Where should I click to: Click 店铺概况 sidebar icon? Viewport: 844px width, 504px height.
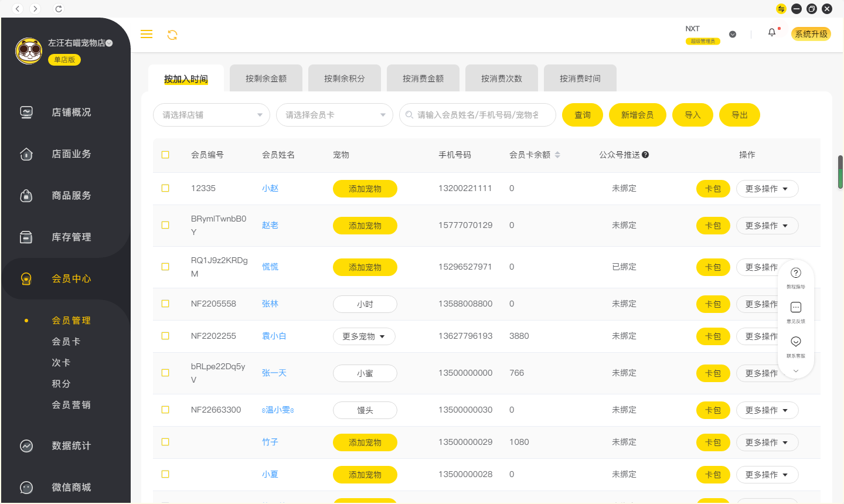26,112
